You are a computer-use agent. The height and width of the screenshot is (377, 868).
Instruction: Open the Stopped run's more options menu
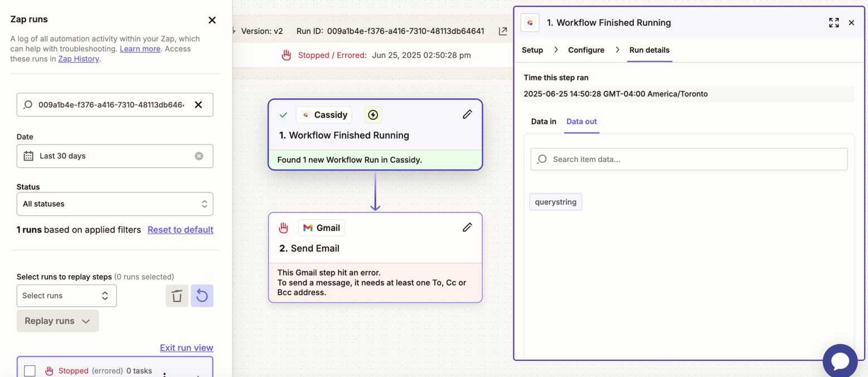(x=164, y=374)
